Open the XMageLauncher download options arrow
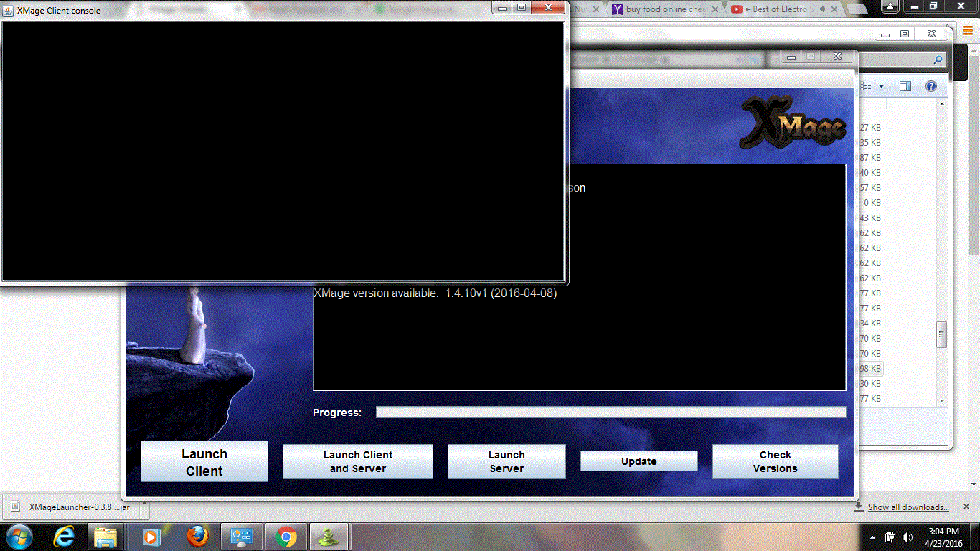This screenshot has width=980, height=551. click(143, 506)
